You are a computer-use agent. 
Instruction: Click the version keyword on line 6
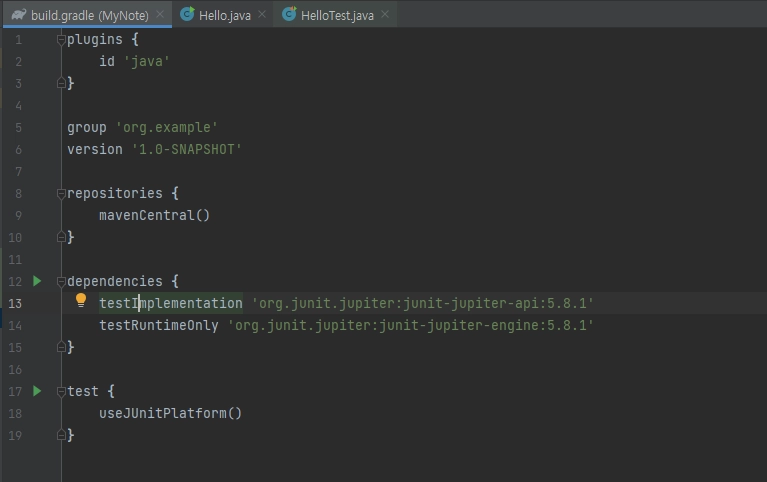click(x=95, y=149)
